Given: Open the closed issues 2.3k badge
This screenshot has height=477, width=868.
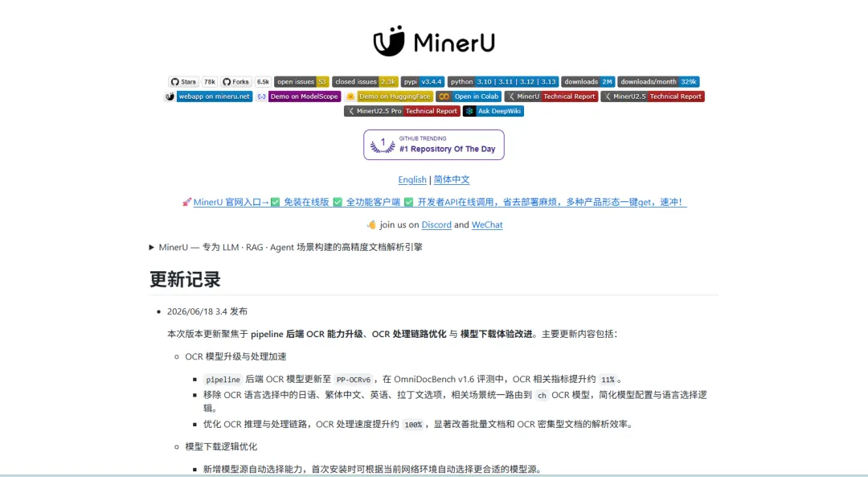Looking at the screenshot, I should coord(365,81).
